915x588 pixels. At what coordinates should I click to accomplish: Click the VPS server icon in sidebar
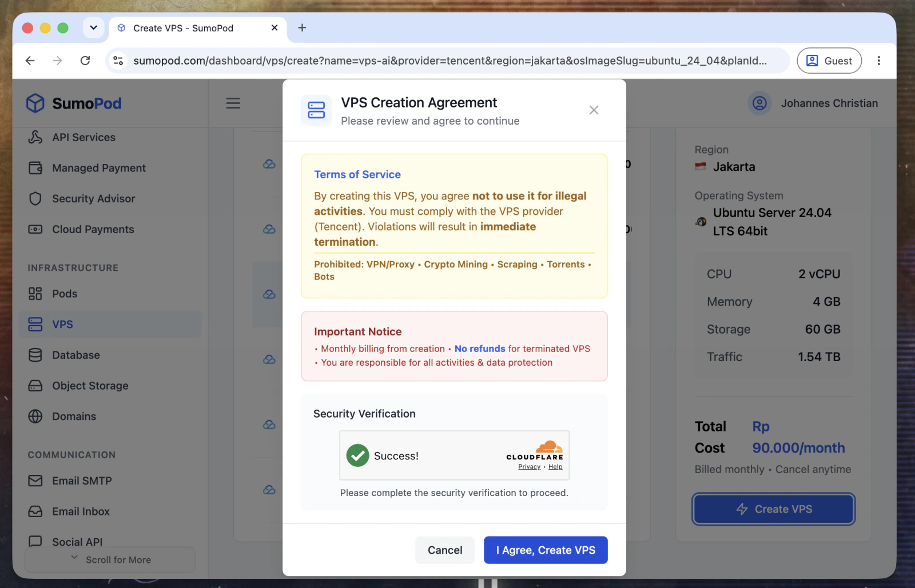pyautogui.click(x=35, y=324)
